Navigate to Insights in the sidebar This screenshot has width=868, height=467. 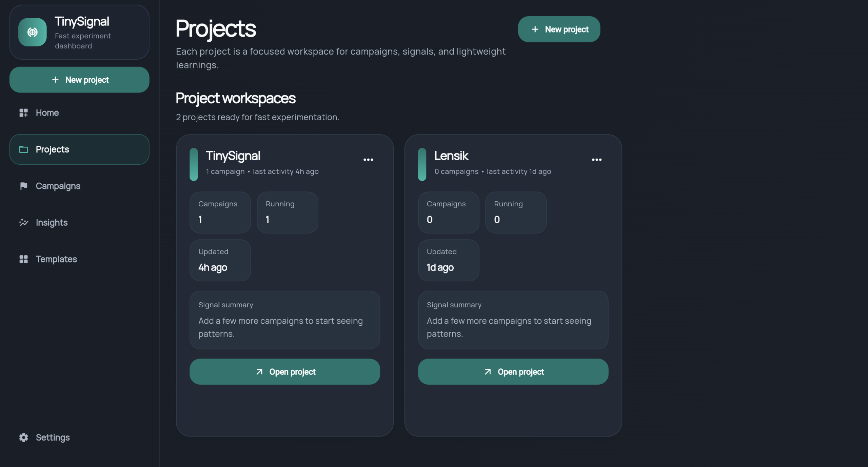(x=52, y=223)
